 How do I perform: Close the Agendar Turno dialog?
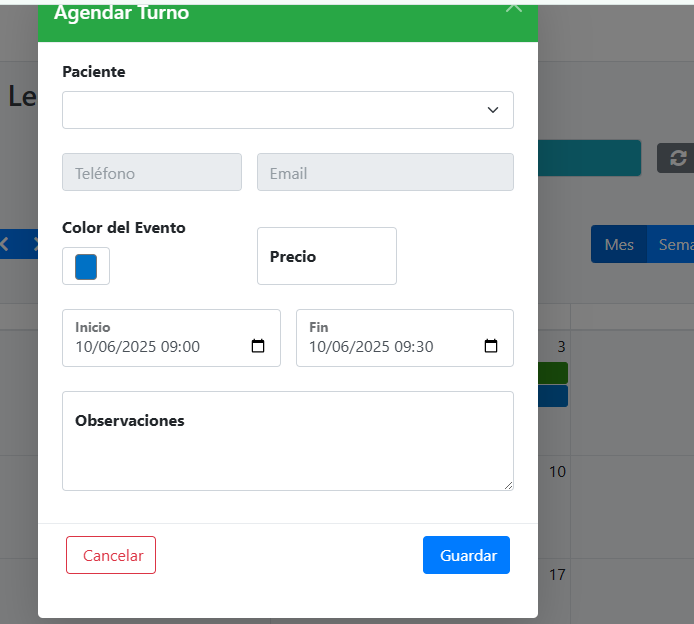[514, 7]
